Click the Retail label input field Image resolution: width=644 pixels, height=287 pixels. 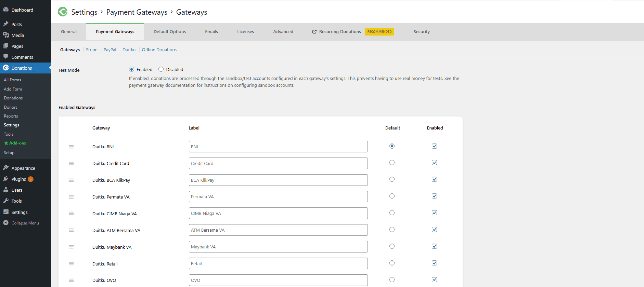278,263
